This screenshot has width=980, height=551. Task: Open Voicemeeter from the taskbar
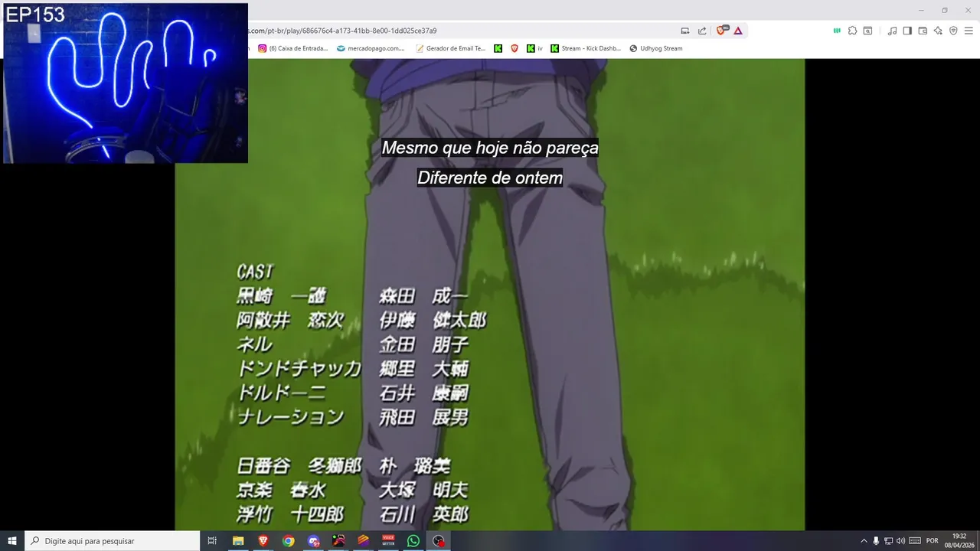coord(388,541)
